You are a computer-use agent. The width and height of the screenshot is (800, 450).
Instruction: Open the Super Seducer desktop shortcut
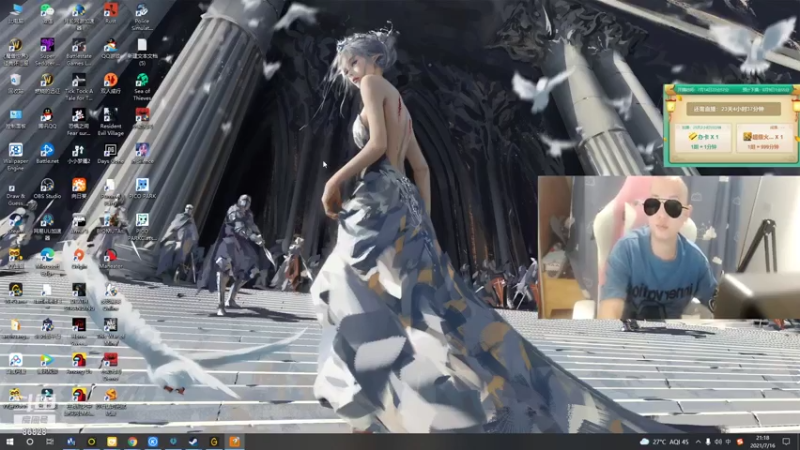(x=47, y=52)
